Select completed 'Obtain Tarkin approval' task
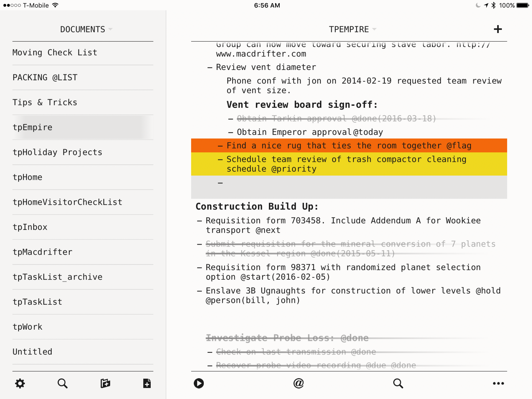Image resolution: width=532 pixels, height=399 pixels. [x=336, y=119]
